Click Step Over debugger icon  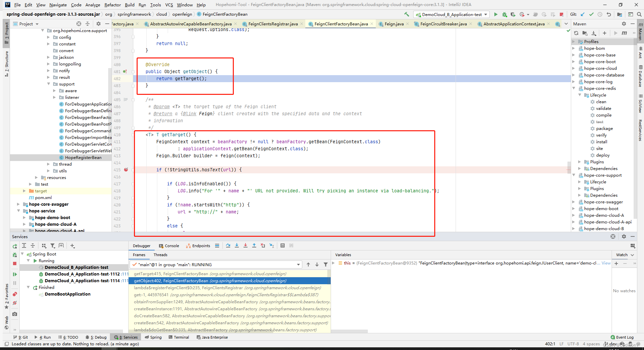228,245
